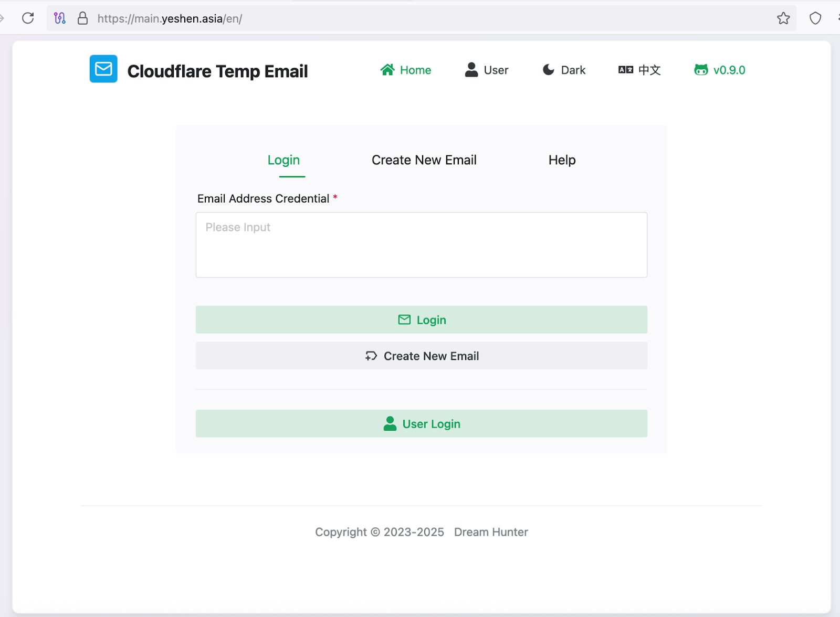Open the shield icon in browser toolbar
Viewport: 840px width, 617px height.
pyautogui.click(x=815, y=18)
